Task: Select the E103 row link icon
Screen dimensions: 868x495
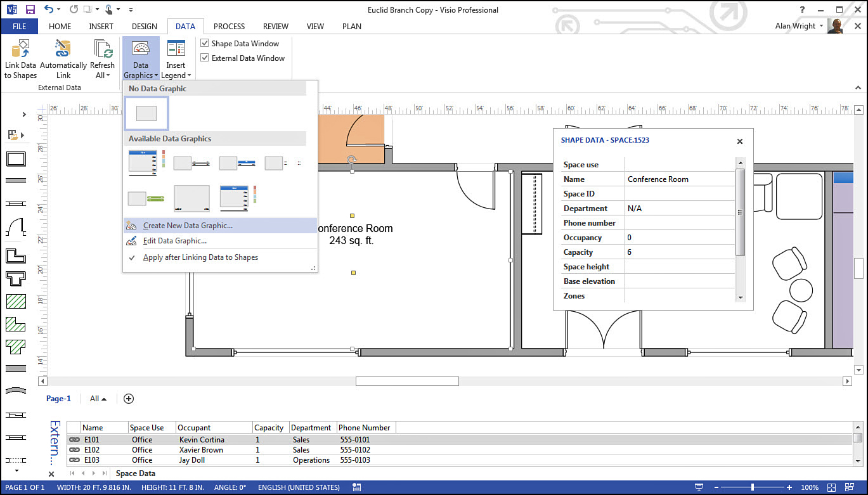Action: (x=74, y=460)
